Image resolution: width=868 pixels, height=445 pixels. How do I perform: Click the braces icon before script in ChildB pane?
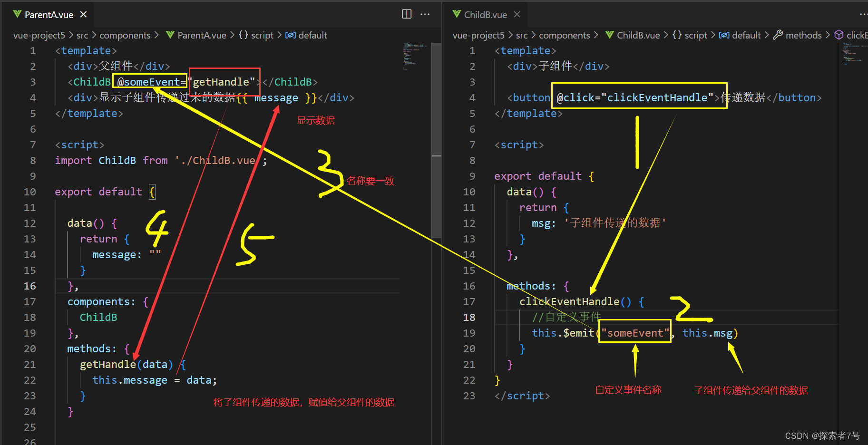(x=677, y=35)
